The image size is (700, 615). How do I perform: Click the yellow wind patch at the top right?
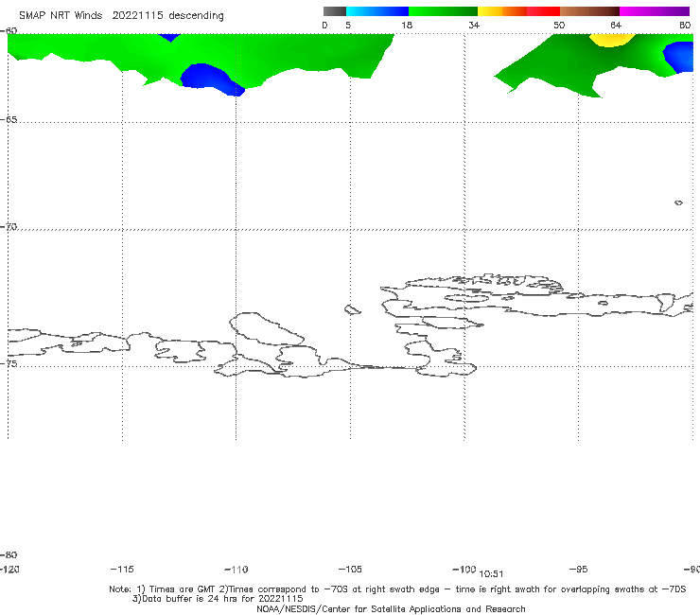(612, 40)
